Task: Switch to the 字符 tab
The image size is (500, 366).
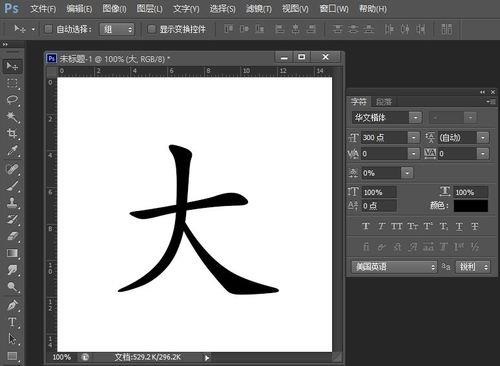Action: tap(358, 102)
